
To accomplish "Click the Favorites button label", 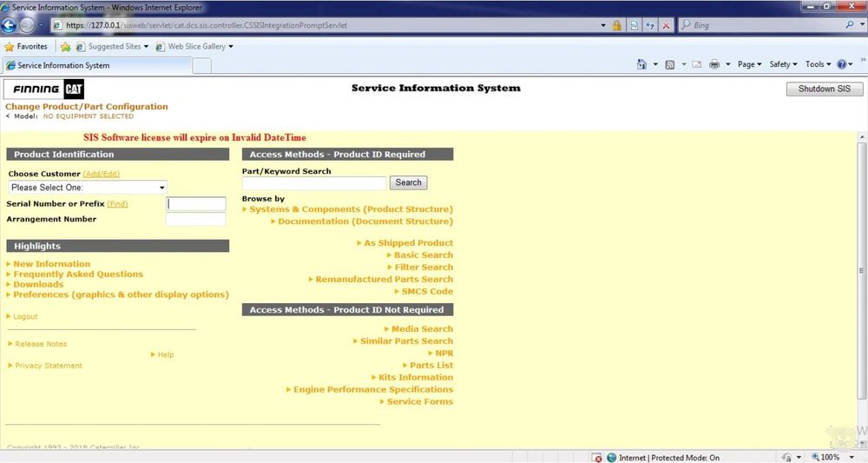I will (32, 47).
